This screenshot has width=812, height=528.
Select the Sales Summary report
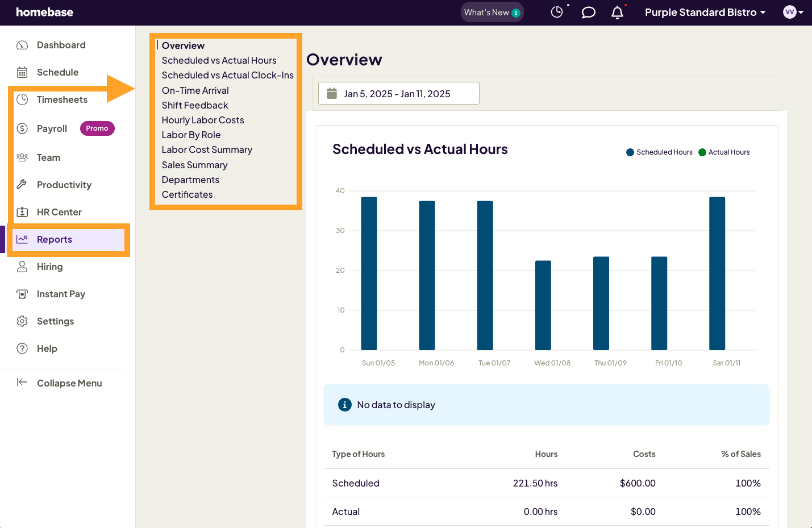click(194, 165)
